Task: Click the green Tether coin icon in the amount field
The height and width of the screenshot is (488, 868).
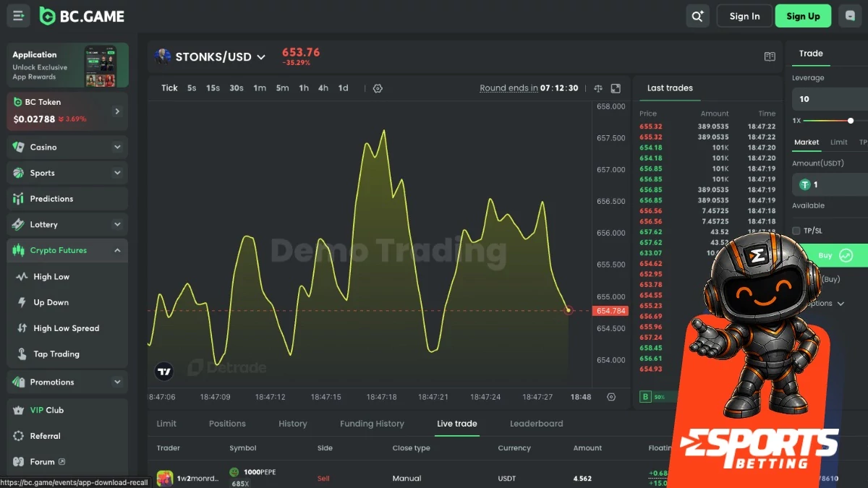Action: [x=804, y=184]
